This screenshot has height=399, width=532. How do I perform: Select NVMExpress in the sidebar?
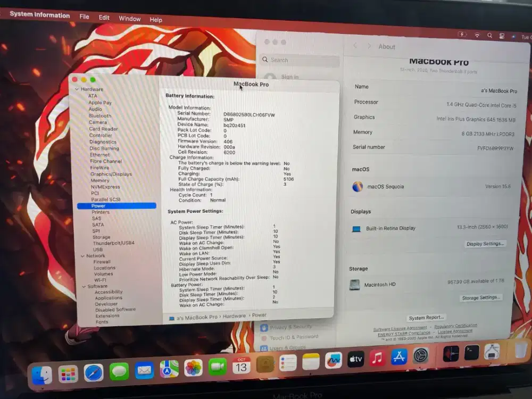[105, 187]
